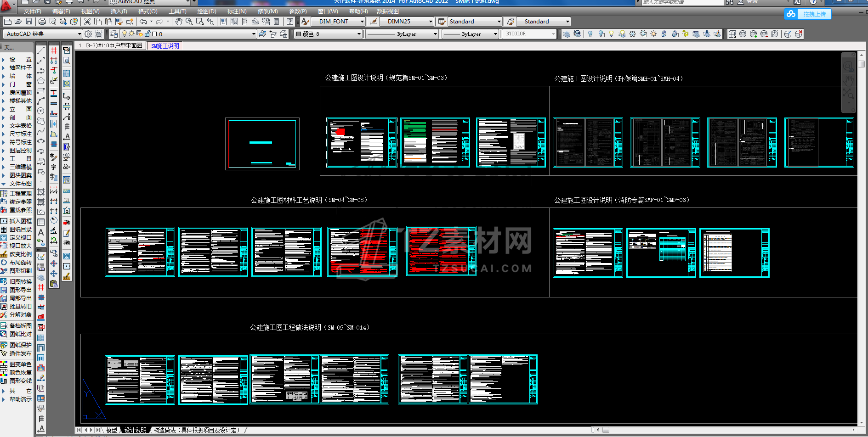Click the Table Style icon
This screenshot has width=868, height=437.
(442, 22)
